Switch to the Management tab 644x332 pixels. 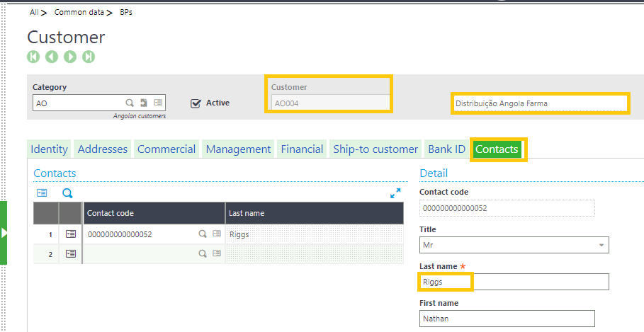click(x=238, y=149)
